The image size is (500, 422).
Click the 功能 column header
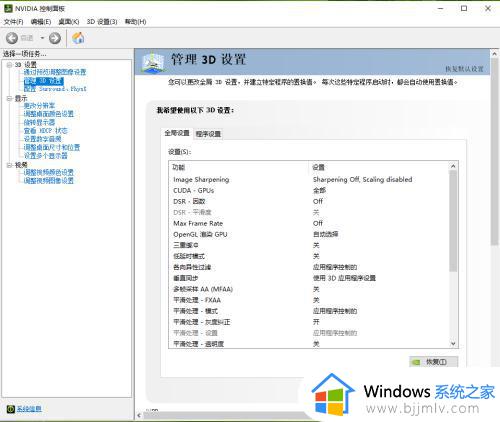[239, 167]
